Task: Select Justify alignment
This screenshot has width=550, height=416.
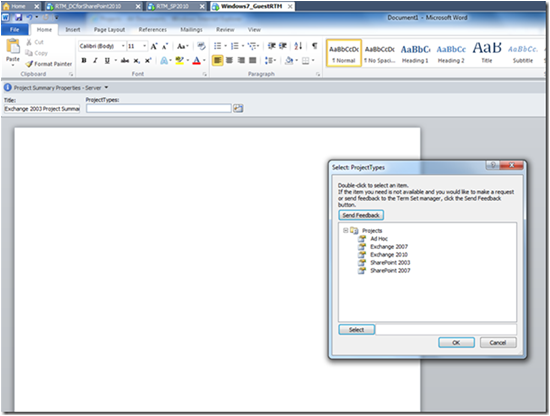Action: (253, 60)
